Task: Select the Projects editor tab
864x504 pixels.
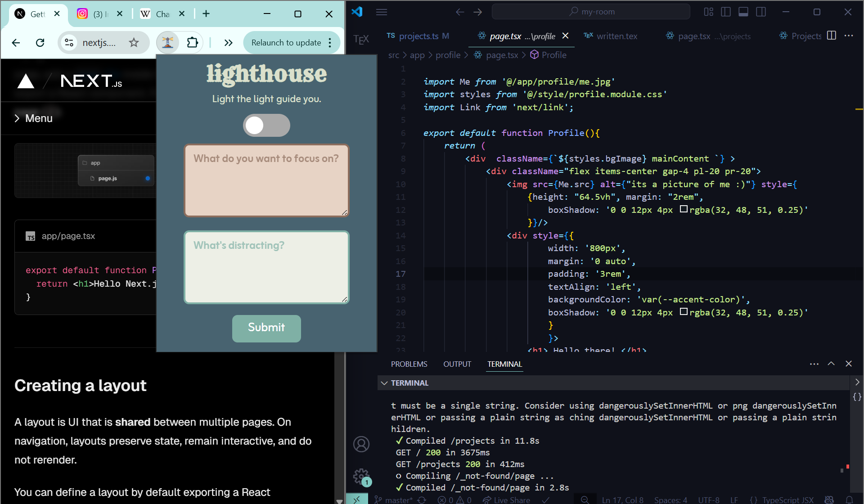Action: point(800,36)
